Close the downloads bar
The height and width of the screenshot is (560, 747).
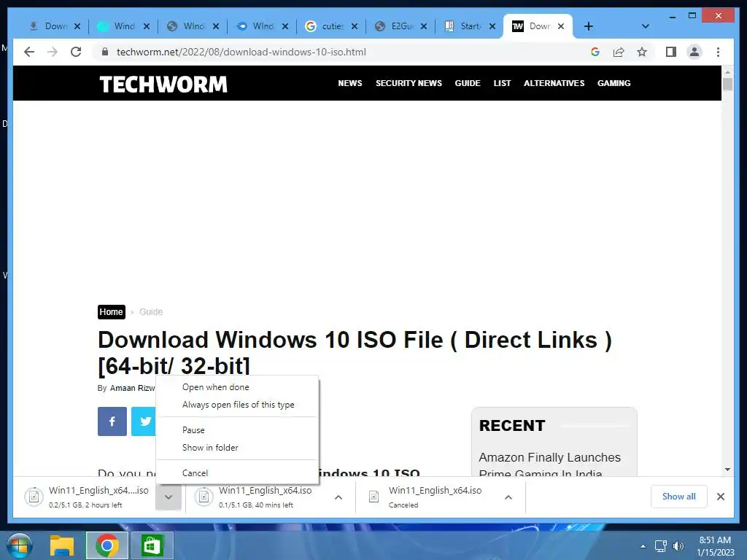click(x=721, y=497)
